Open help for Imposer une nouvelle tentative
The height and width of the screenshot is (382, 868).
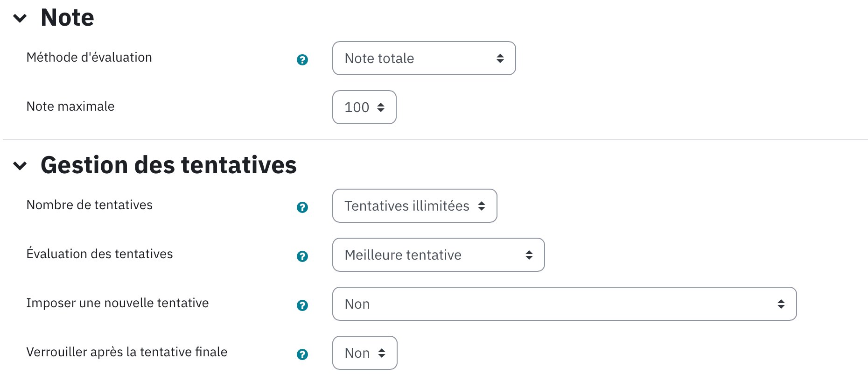(x=302, y=305)
